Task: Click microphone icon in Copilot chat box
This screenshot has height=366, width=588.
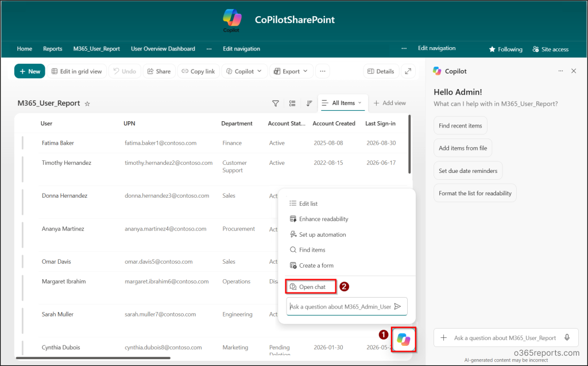Action: click(567, 337)
